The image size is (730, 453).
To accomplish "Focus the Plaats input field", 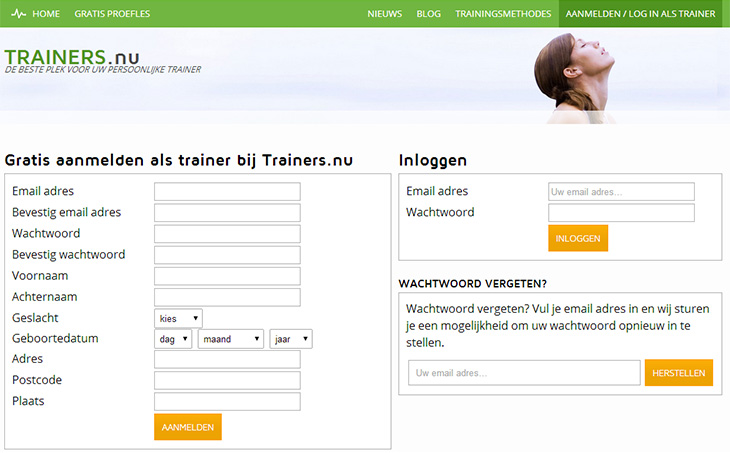I will point(227,401).
